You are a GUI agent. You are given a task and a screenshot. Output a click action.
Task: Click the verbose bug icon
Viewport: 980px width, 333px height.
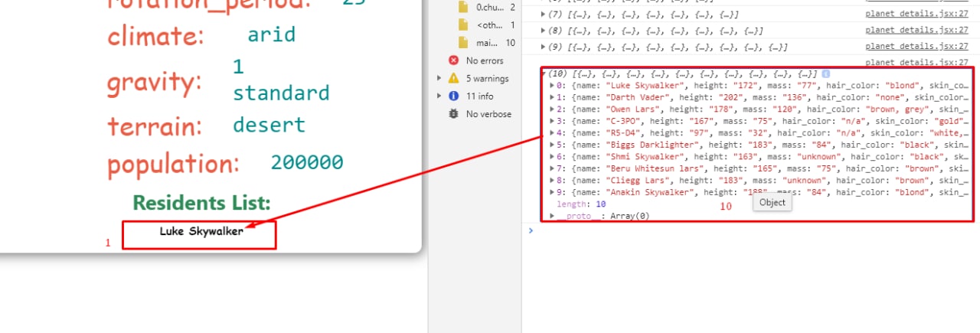(x=453, y=114)
